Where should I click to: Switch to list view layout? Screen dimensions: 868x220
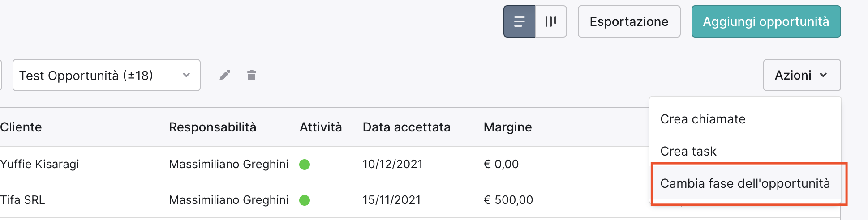pyautogui.click(x=519, y=21)
